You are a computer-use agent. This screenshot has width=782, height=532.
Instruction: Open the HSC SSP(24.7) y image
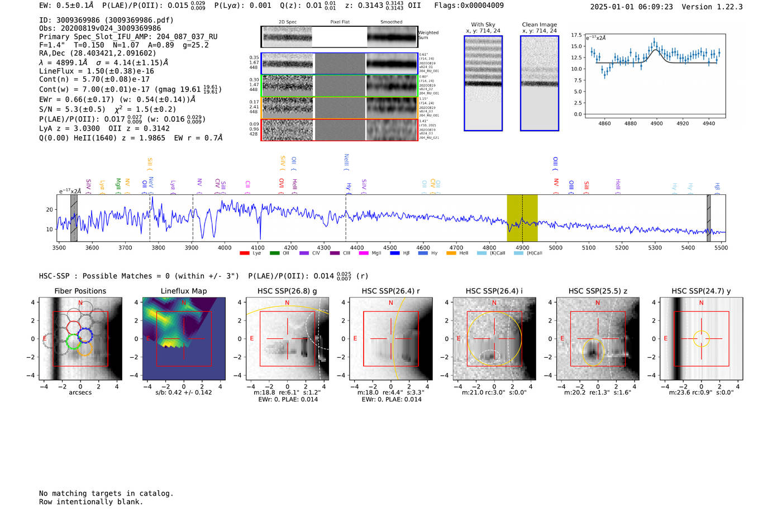702,339
